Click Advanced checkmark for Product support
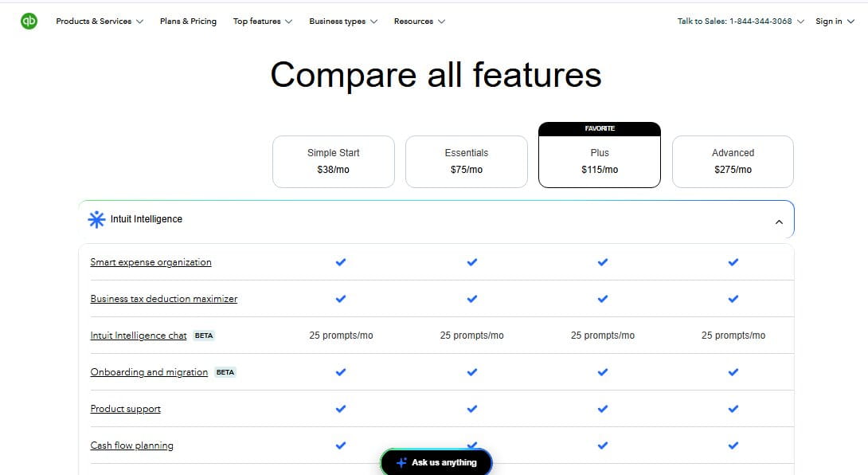The width and height of the screenshot is (868, 475). point(733,409)
